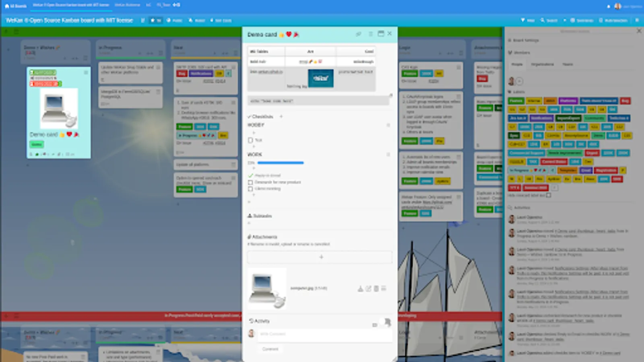Open WORK checklist menu icon
Viewport: 644px width, 362px height.
(x=388, y=154)
